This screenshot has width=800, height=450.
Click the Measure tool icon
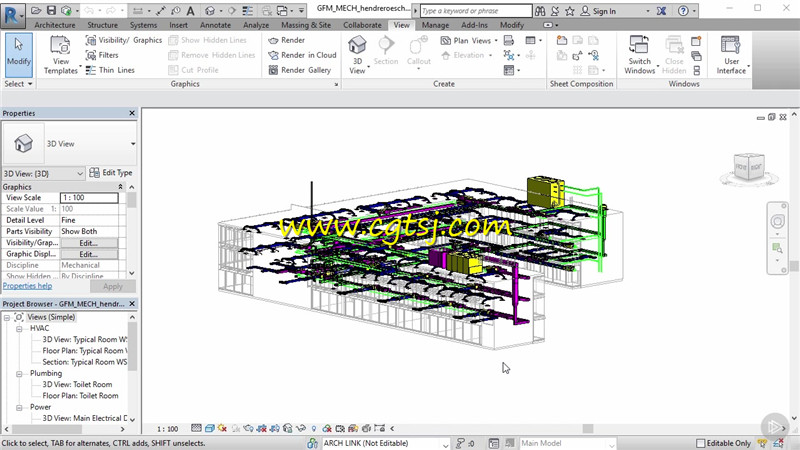[138, 10]
